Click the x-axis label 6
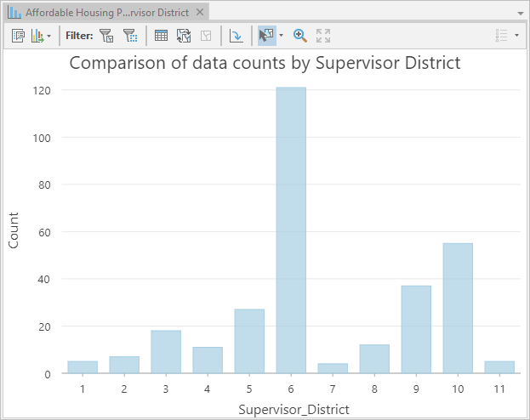This screenshot has height=420, width=530. coord(291,389)
